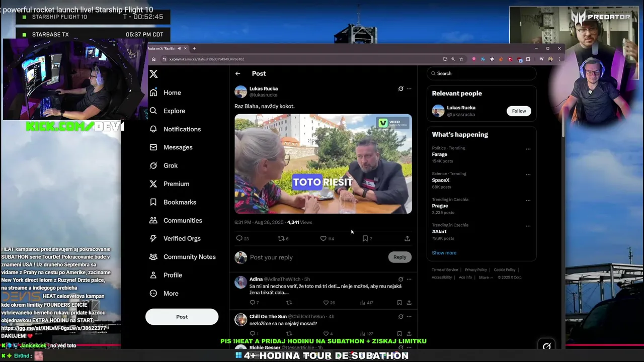
Task: Click the Grok icon on Adina's reply
Action: tap(400, 279)
